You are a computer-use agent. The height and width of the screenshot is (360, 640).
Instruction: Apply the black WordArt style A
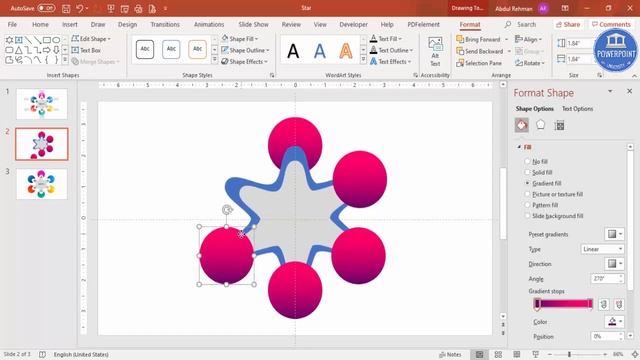[293, 51]
